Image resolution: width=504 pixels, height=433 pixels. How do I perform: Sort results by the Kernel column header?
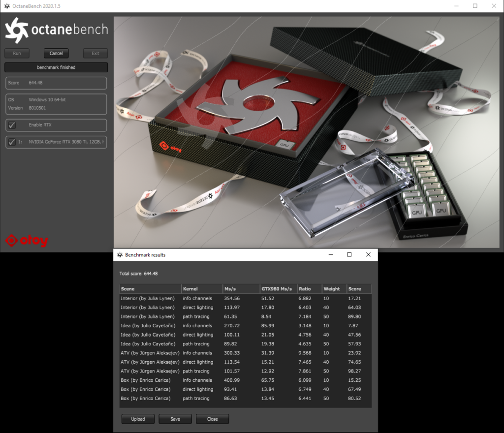pyautogui.click(x=201, y=289)
